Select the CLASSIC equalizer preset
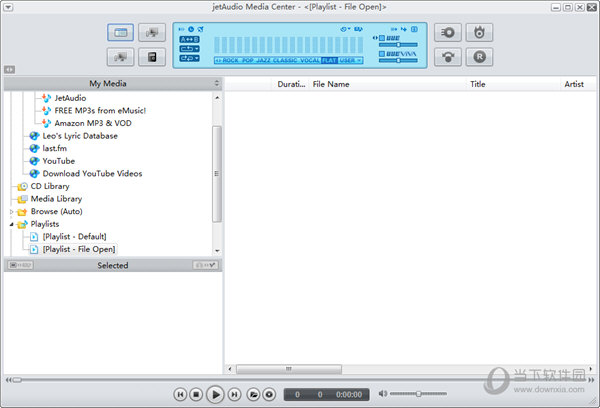This screenshot has width=600, height=408. pos(285,60)
